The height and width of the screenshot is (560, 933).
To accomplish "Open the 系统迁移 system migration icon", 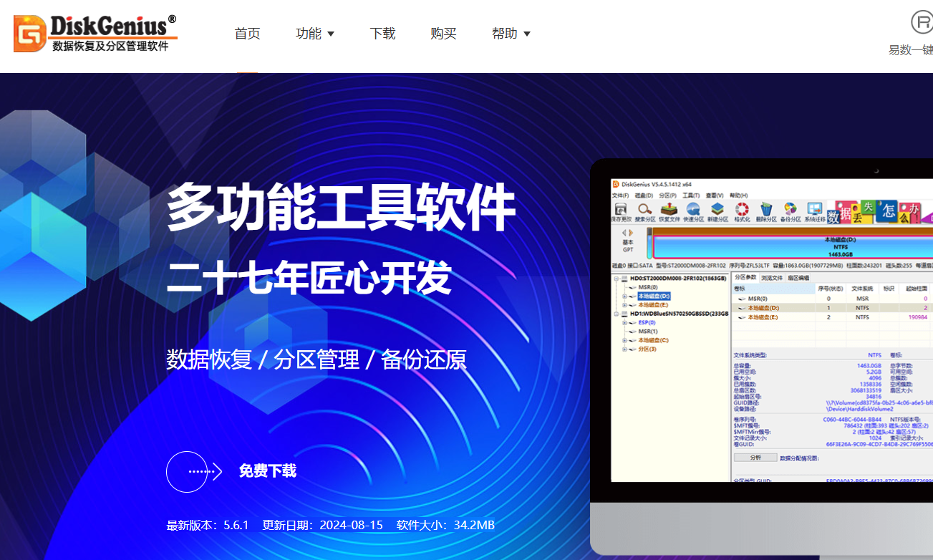I will pos(814,211).
